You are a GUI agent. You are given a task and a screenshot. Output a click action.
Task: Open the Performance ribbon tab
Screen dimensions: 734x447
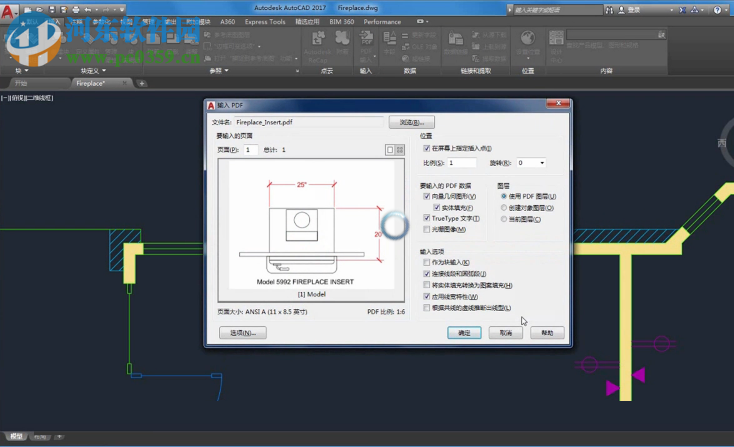coord(382,22)
